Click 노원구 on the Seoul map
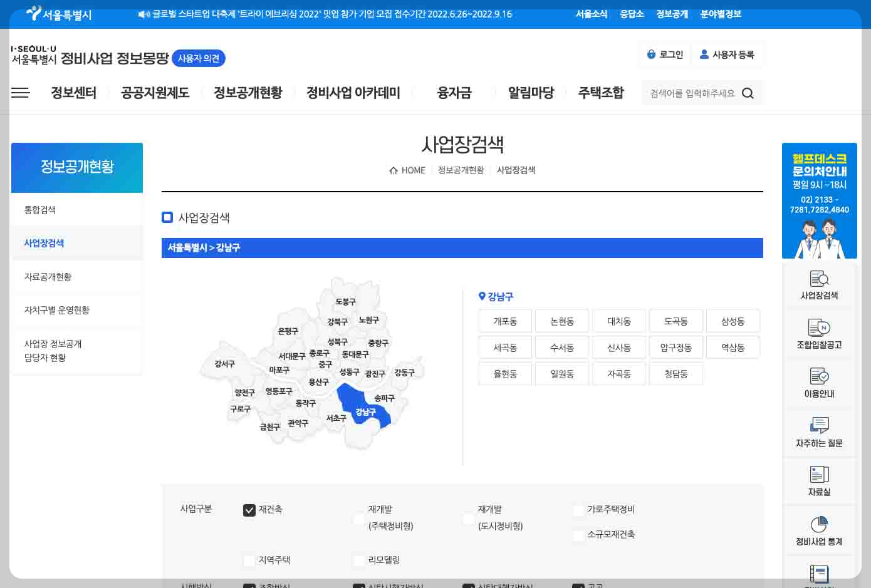871x588 pixels. [368, 320]
